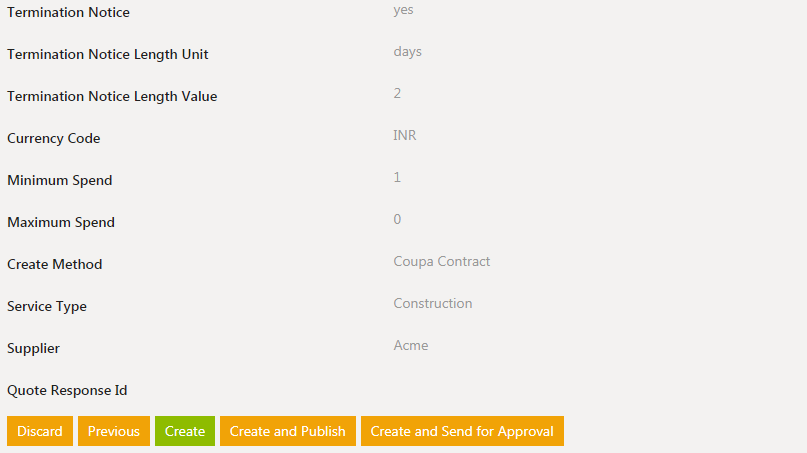The height and width of the screenshot is (453, 807).
Task: Click the Termination Notice label
Action: (x=68, y=13)
